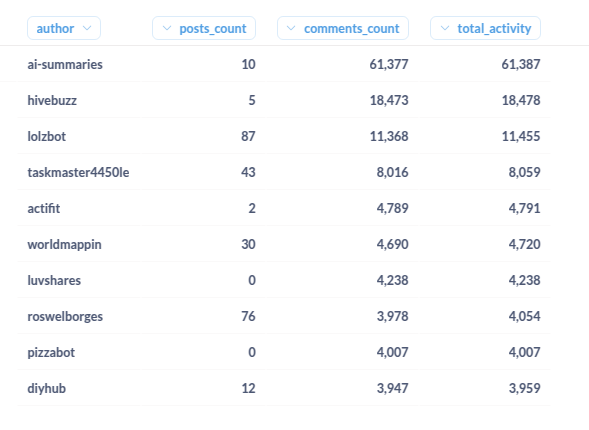Viewport: 589px width, 430px height.
Task: Open the comments_count column header menu
Action: tap(343, 28)
